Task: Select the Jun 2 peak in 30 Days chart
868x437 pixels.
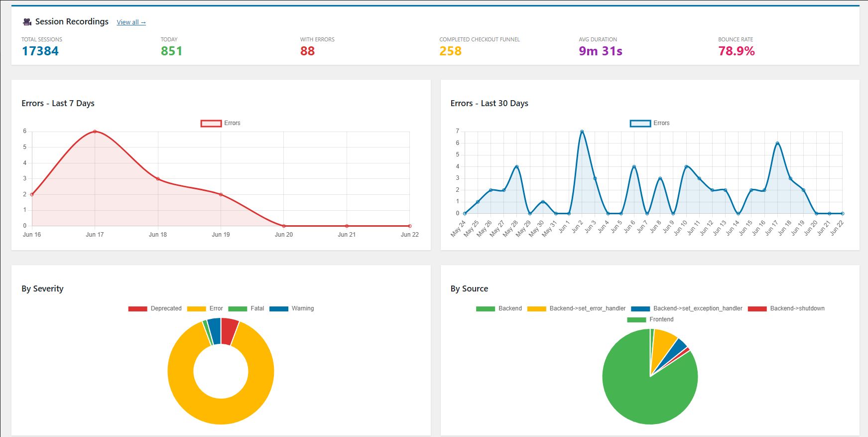Action: [582, 132]
